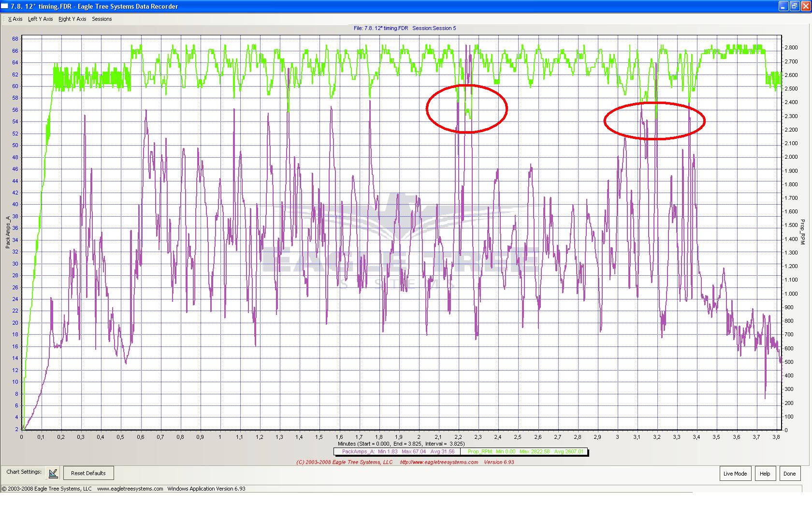Click the Prop_RPM right axis label
Viewport: 812px width, 508px height.
coord(803,232)
